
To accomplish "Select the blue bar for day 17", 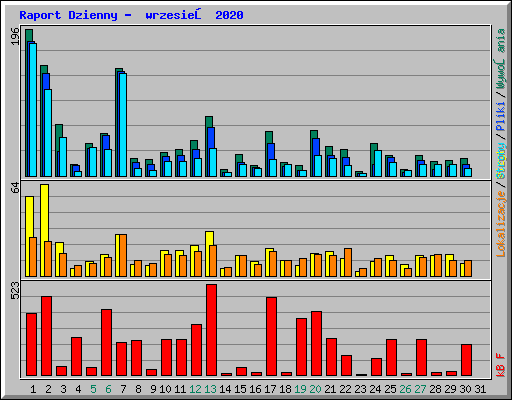I will pyautogui.click(x=271, y=160).
